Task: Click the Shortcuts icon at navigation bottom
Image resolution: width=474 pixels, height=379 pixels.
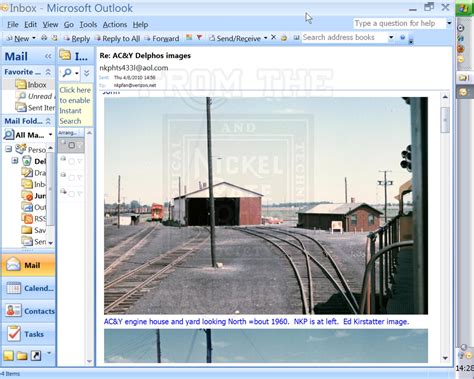Action: [x=36, y=355]
